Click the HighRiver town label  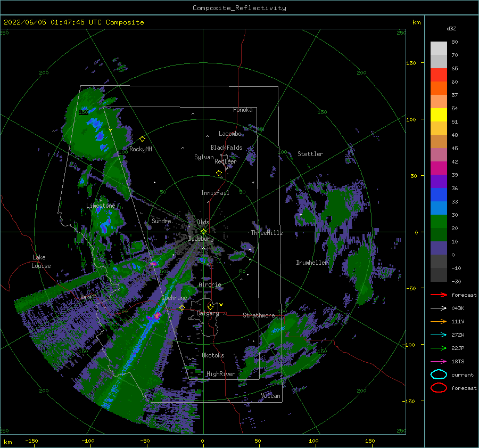pyautogui.click(x=221, y=374)
